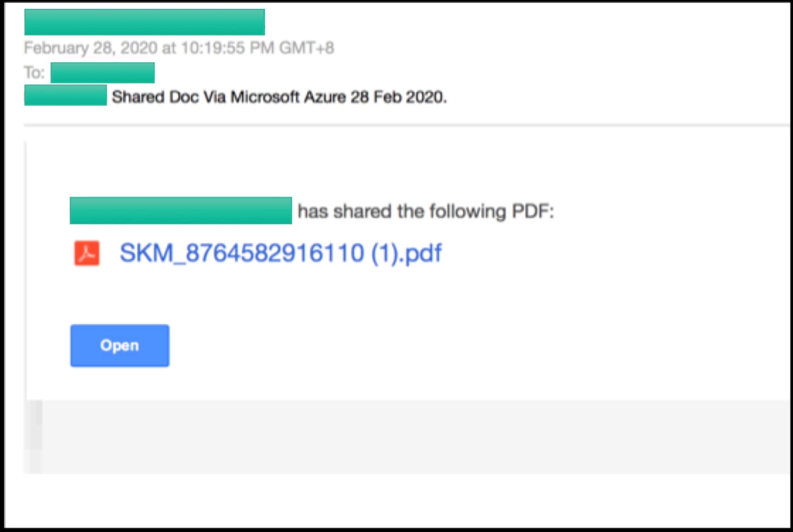Click the redacted sender name at top
Viewport: 793px width, 532px height.
coord(144,22)
